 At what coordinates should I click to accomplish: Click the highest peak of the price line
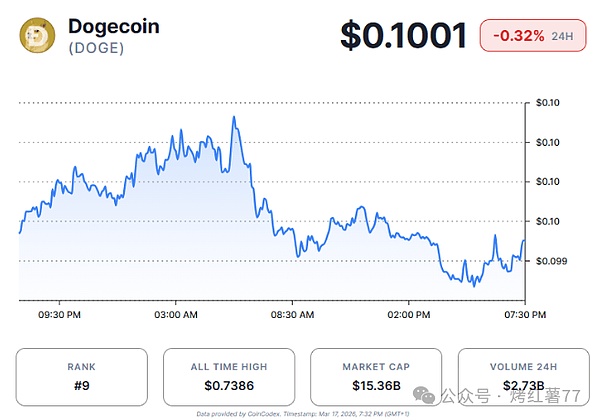click(234, 117)
